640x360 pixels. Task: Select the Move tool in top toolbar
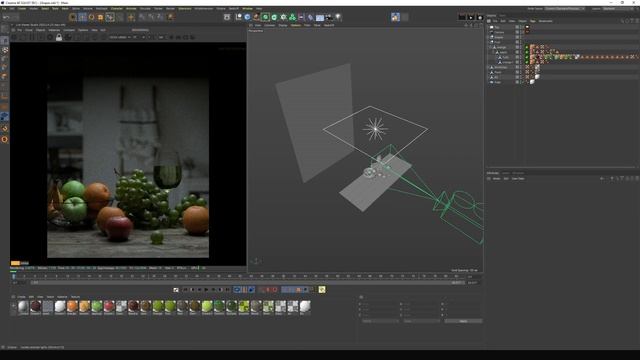point(82,17)
